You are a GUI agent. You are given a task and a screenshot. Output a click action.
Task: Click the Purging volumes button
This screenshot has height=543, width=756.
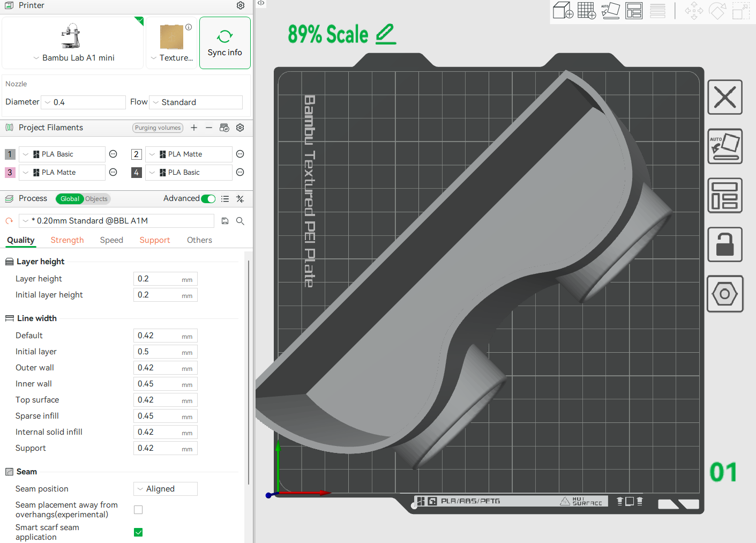(158, 128)
